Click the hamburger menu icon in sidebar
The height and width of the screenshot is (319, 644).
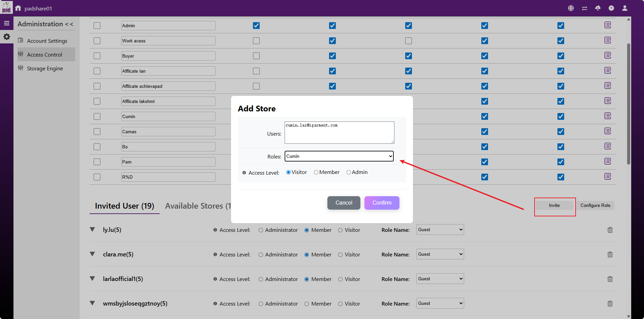(x=7, y=23)
